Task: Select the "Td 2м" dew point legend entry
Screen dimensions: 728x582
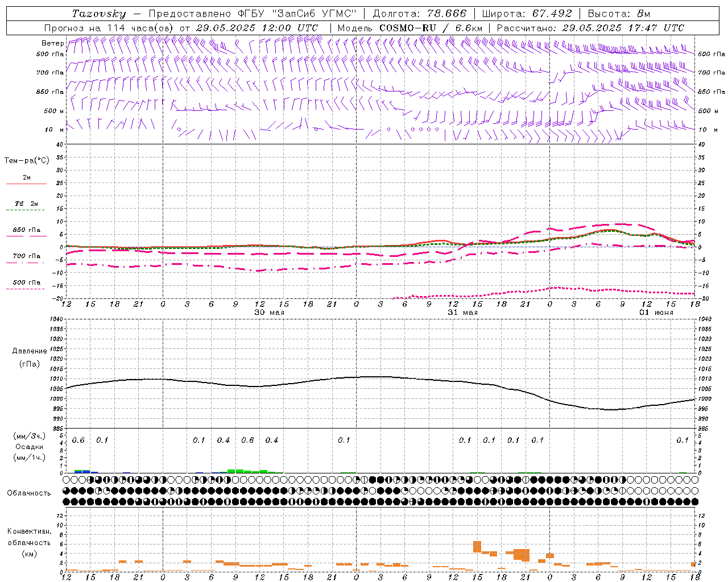Action: 26,203
